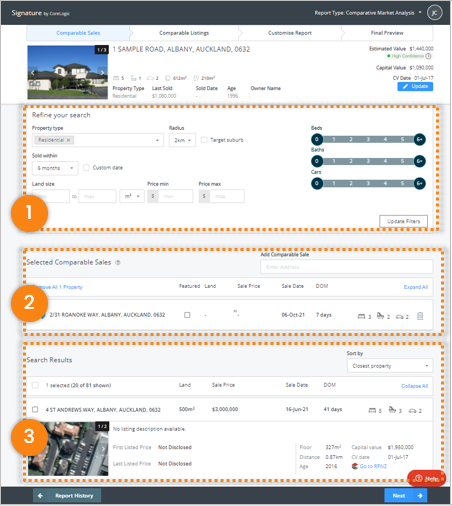
Task: Show next subject property photo
Action: (102, 73)
